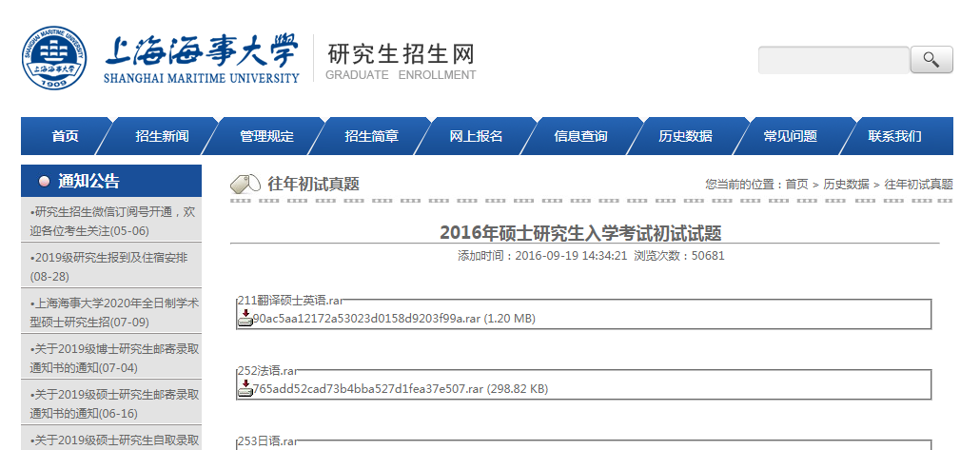Select 招生简章 from the navigation bar

371,136
